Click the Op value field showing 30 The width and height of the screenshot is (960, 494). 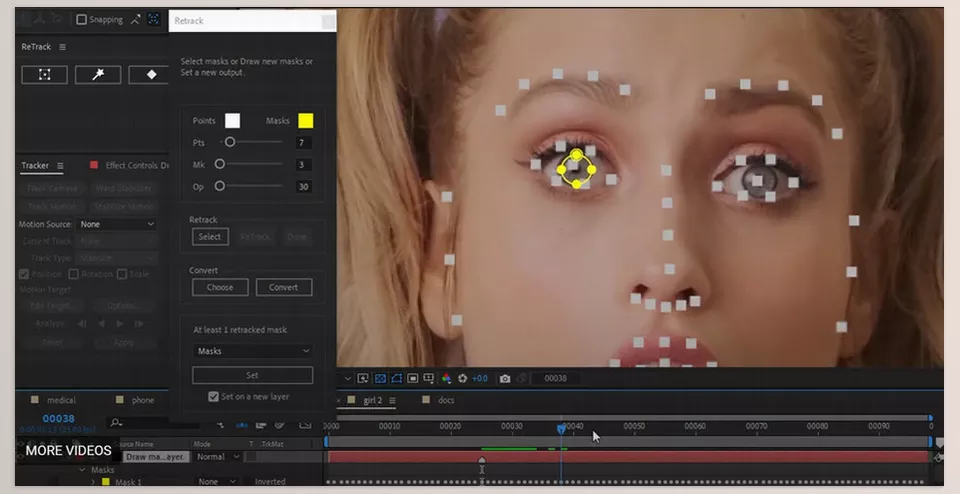(303, 187)
